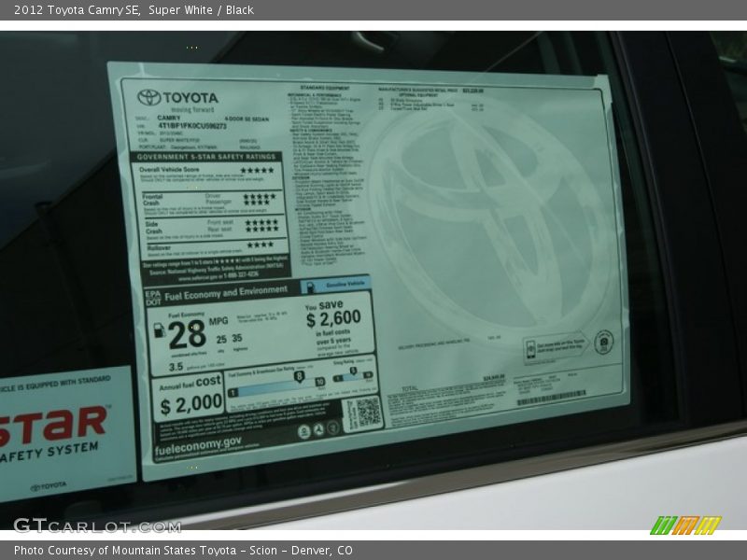Open the fueleconomy.gov link text
Image resolution: width=747 pixels, height=560 pixels.
tap(198, 442)
